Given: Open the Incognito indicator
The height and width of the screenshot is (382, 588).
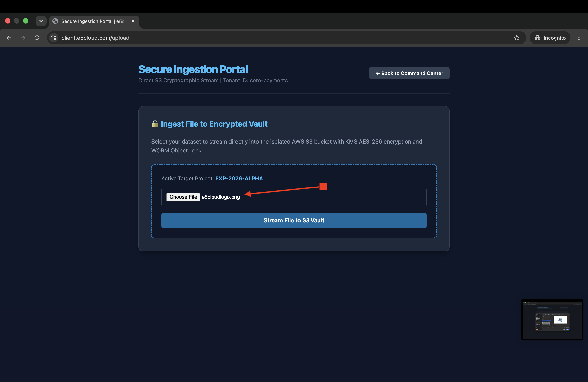Looking at the screenshot, I should click(x=550, y=38).
